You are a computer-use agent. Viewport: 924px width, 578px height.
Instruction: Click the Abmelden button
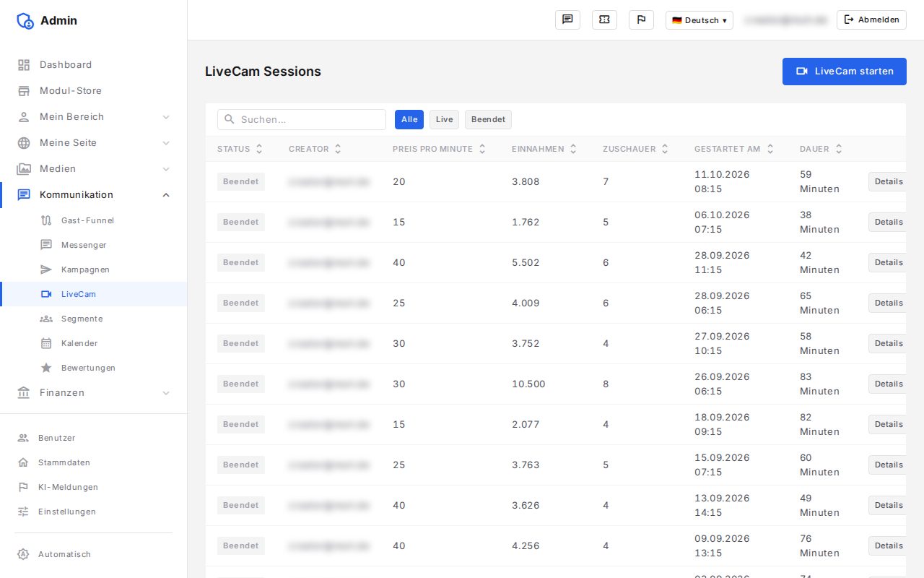coord(871,20)
